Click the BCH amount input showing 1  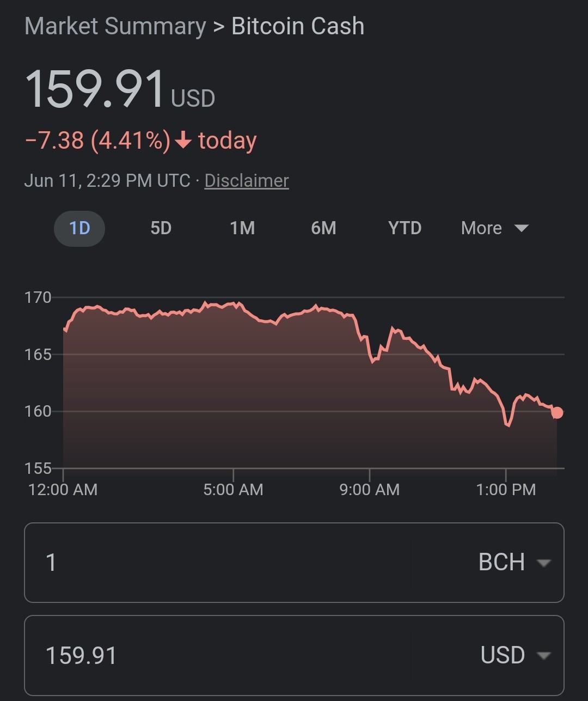coord(218,563)
